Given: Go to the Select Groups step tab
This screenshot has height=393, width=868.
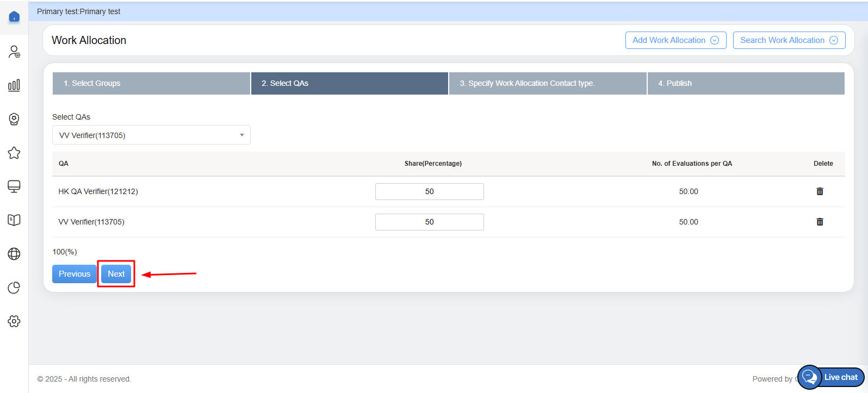Looking at the screenshot, I should pyautogui.click(x=151, y=83).
